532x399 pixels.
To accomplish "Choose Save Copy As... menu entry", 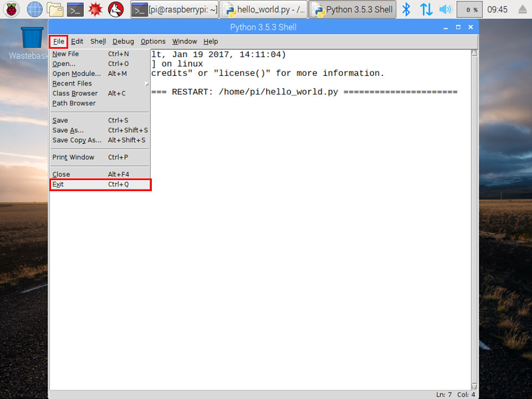I will pyautogui.click(x=100, y=140).
